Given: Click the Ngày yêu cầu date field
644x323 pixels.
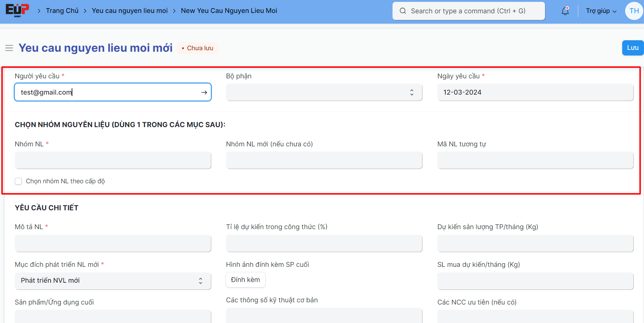Looking at the screenshot, I should click(535, 92).
